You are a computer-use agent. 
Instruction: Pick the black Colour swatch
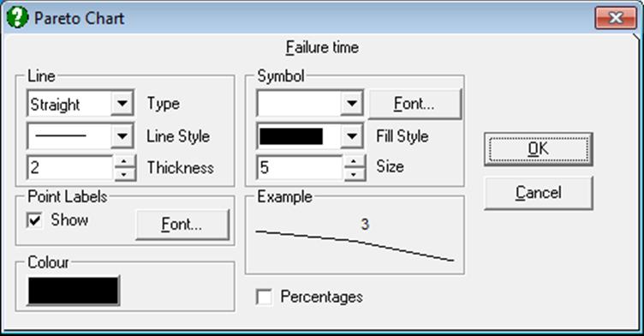point(74,291)
